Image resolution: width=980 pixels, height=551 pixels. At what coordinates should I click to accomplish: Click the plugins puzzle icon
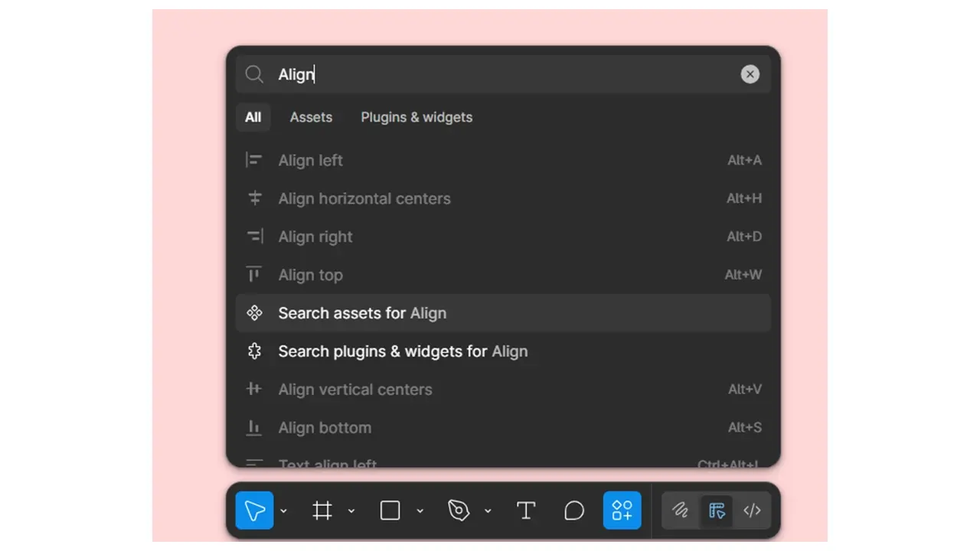pyautogui.click(x=254, y=351)
